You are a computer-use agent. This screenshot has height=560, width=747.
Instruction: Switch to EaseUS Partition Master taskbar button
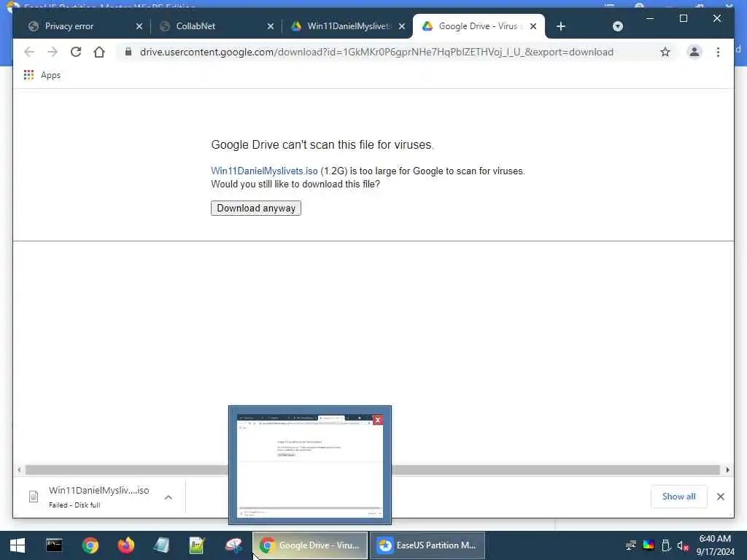click(x=427, y=545)
